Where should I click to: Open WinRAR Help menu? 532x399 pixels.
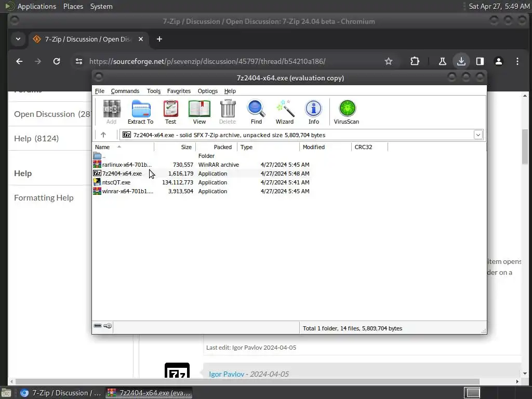230,91
